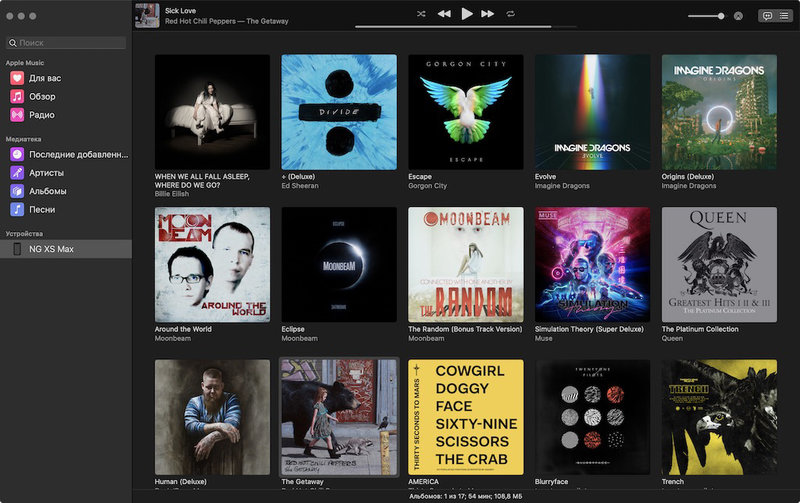
Task: Open AMERICA album cover
Action: [x=466, y=417]
